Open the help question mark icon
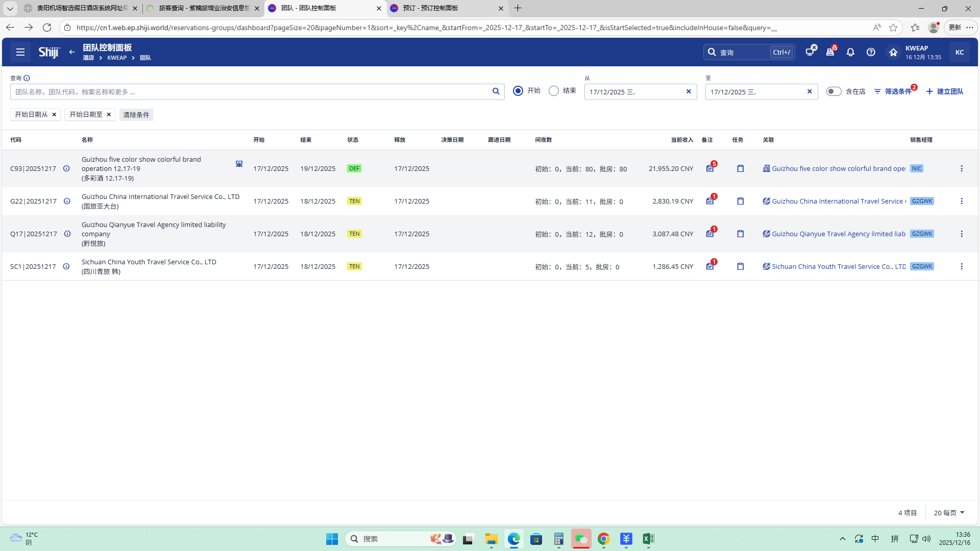Screen dimensions: 980x551 871,52
